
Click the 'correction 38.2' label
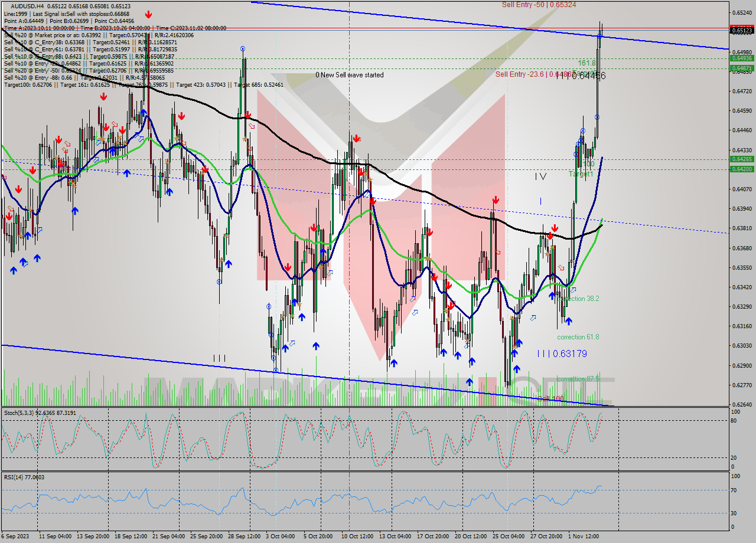[579, 299]
